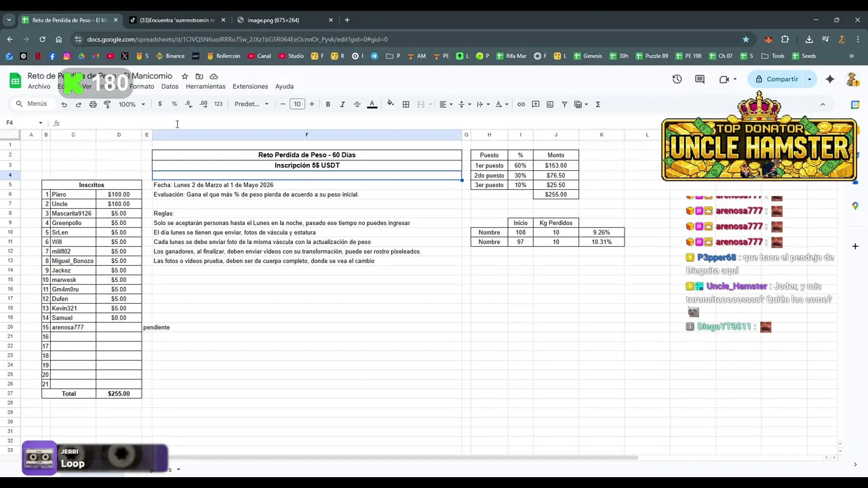Undo the last action in toolbar
868x488 pixels.
tap(64, 104)
